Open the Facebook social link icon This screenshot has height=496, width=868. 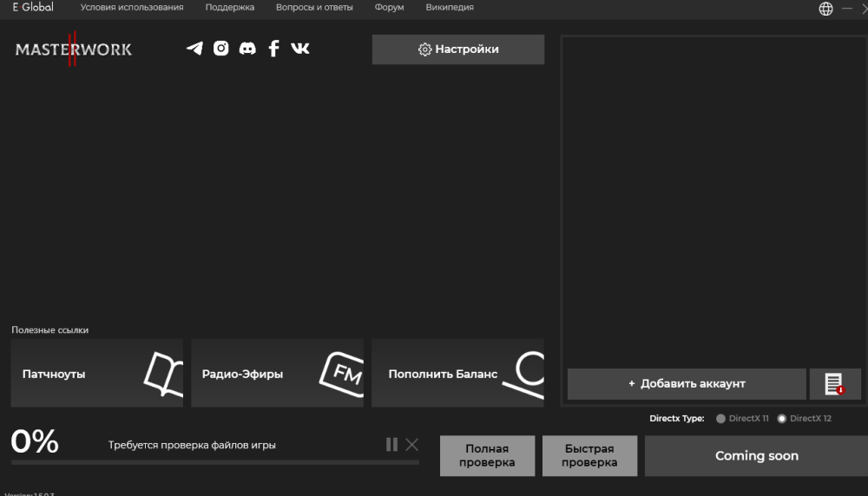[x=273, y=49]
